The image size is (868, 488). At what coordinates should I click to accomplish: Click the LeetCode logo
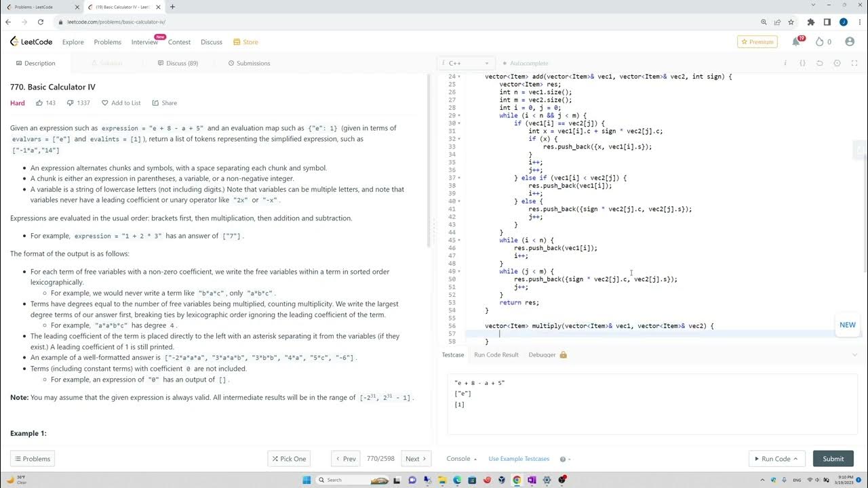click(x=31, y=42)
